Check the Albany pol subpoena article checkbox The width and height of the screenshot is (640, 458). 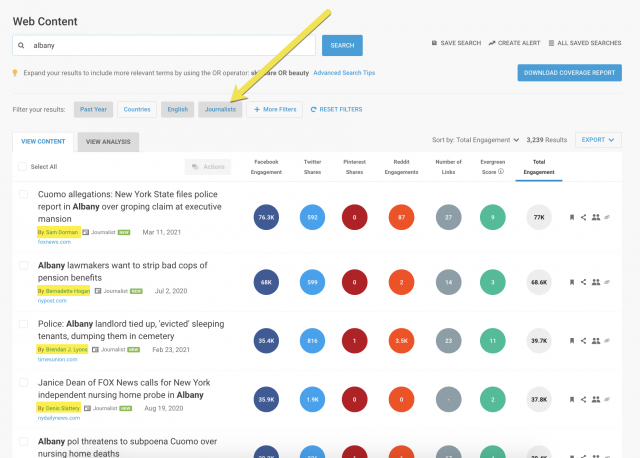24,441
